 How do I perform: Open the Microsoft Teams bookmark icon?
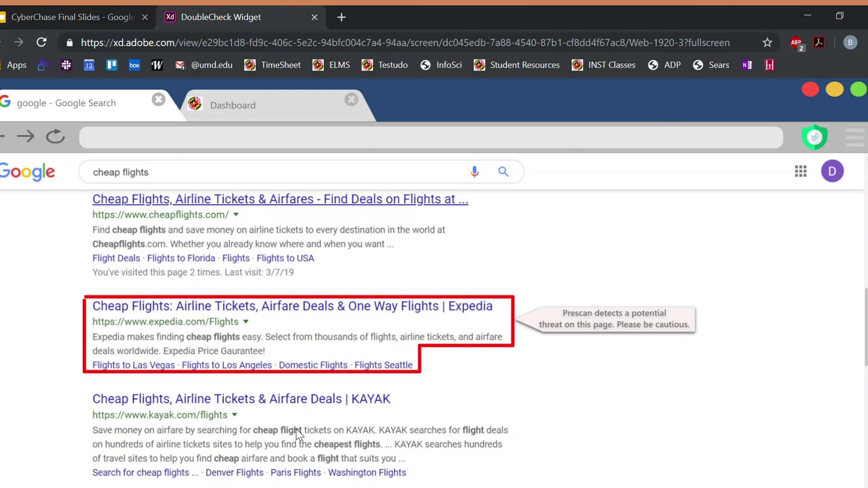point(43,65)
